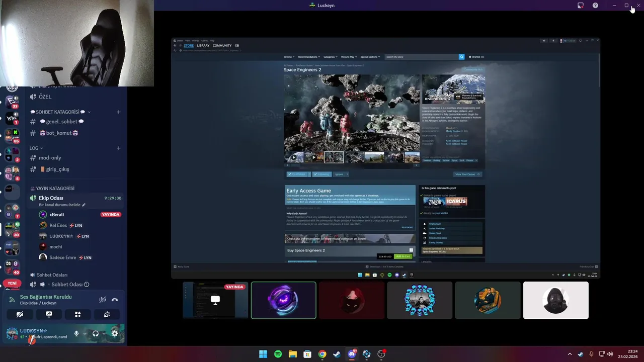Screen dimensions: 644x362
Task: Open the Discord inbox icon
Action: coord(581,6)
